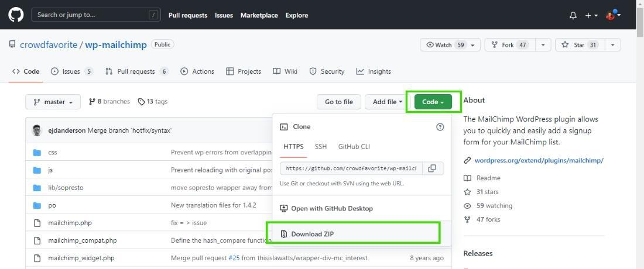Image resolution: width=644 pixels, height=269 pixels.
Task: Open the #25 pull request link
Action: [234, 258]
